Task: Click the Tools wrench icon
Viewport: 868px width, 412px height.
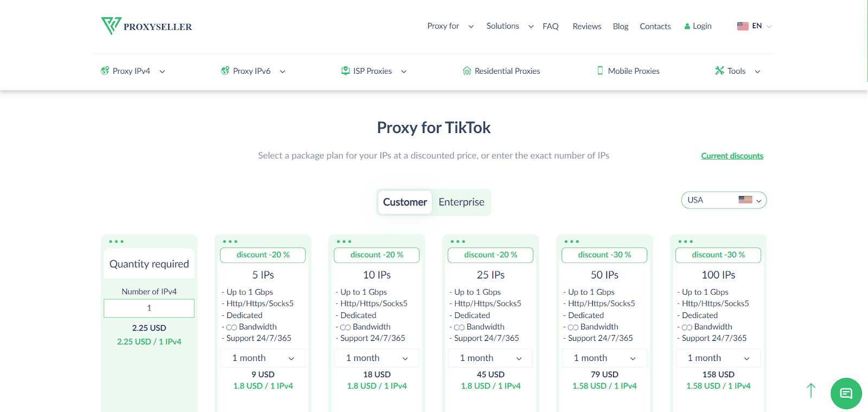Action: click(x=719, y=71)
